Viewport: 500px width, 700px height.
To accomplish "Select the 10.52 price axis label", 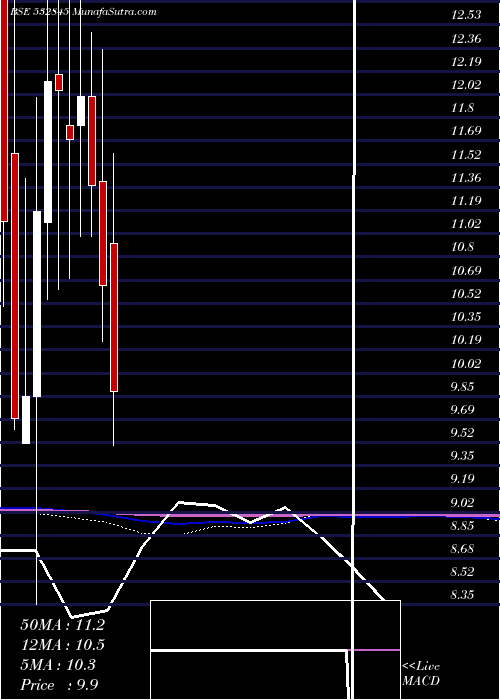I will click(466, 294).
